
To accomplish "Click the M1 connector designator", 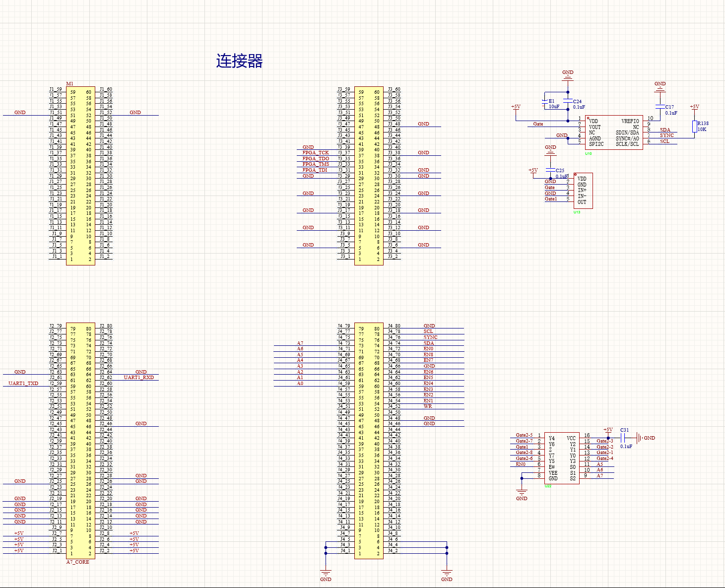I will click(69, 84).
